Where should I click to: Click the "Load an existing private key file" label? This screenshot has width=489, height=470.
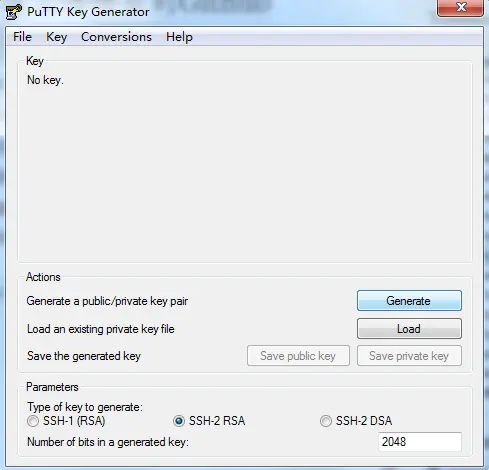pos(100,329)
